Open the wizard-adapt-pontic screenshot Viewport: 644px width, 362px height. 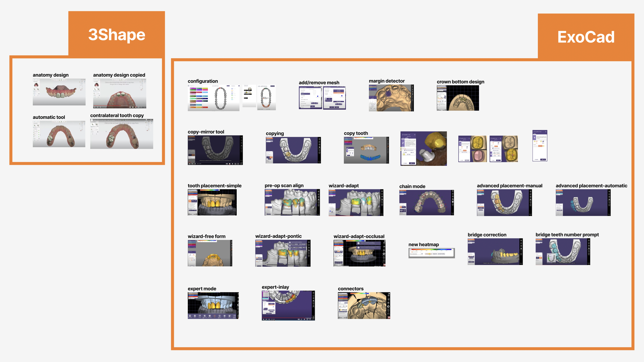click(x=283, y=253)
